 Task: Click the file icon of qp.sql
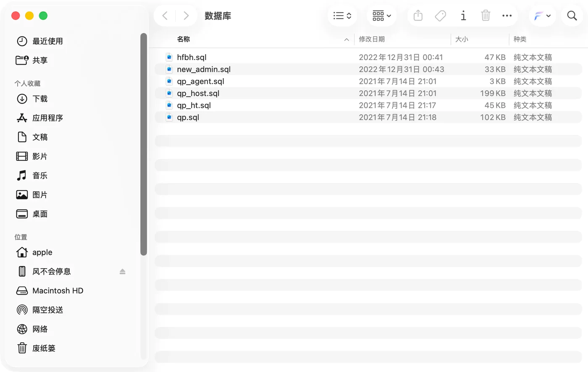click(x=169, y=117)
